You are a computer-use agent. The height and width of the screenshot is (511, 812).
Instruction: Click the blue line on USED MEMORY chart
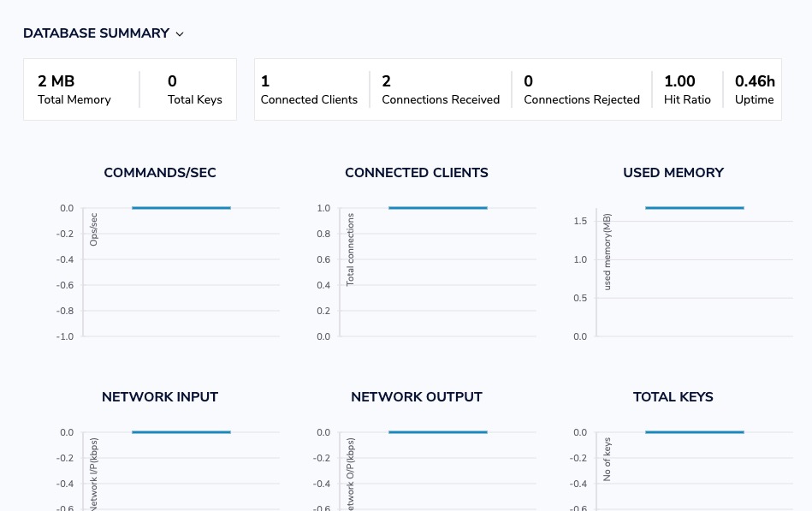[x=695, y=207]
